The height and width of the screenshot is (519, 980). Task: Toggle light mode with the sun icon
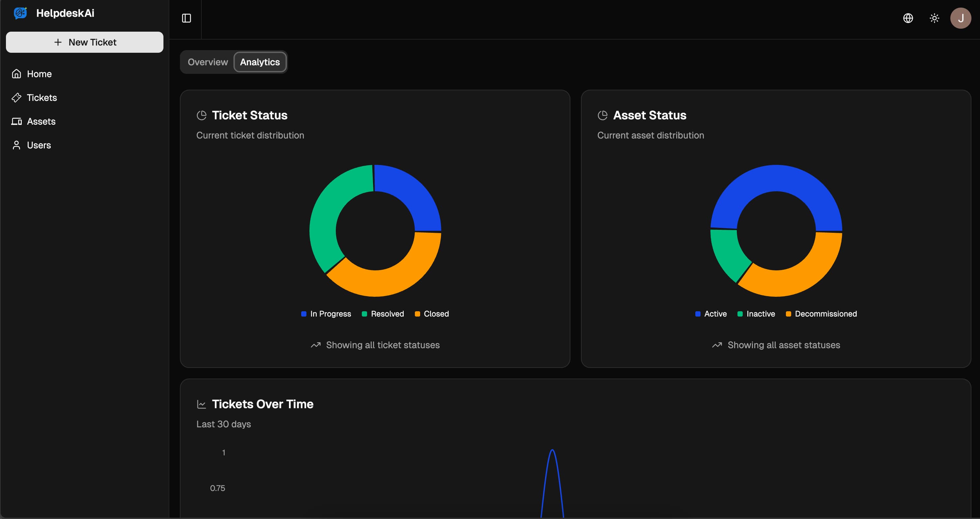click(934, 18)
